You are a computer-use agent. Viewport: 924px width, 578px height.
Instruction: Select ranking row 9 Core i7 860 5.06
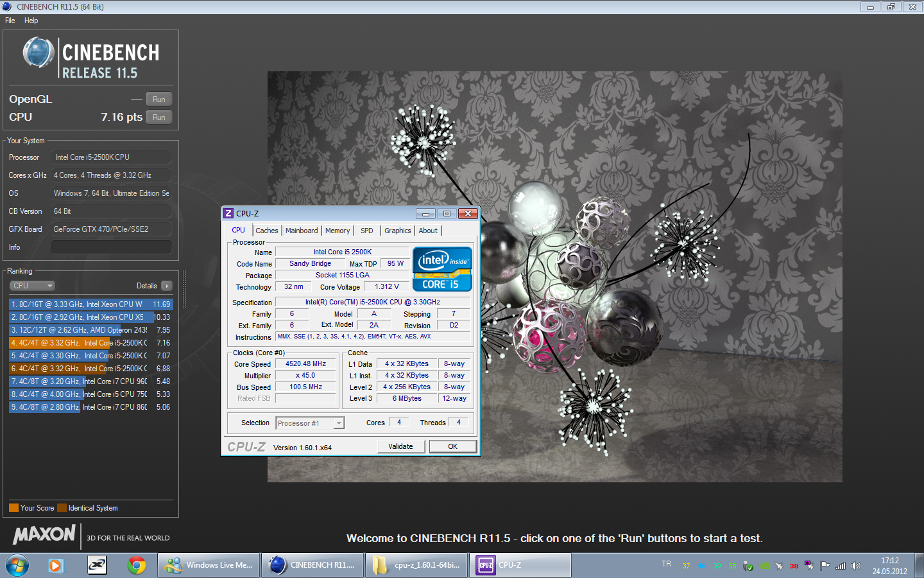[x=91, y=407]
